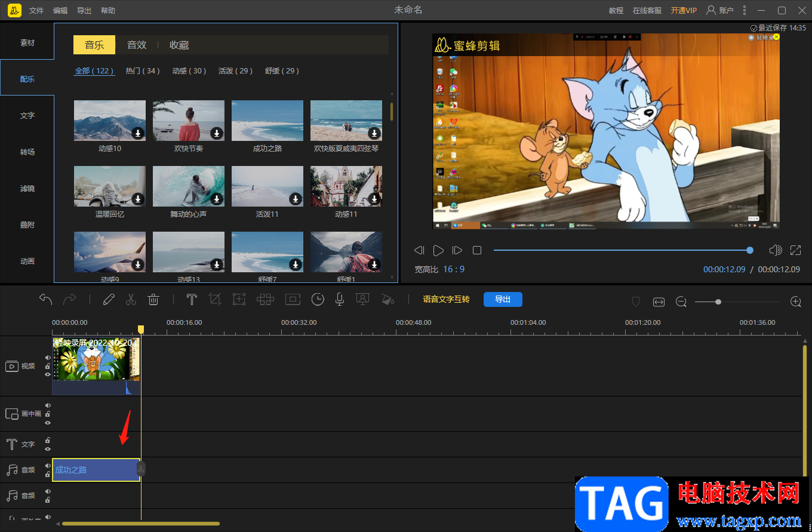Open the clock duration setting icon
Viewport: 812px width, 532px height.
click(318, 300)
